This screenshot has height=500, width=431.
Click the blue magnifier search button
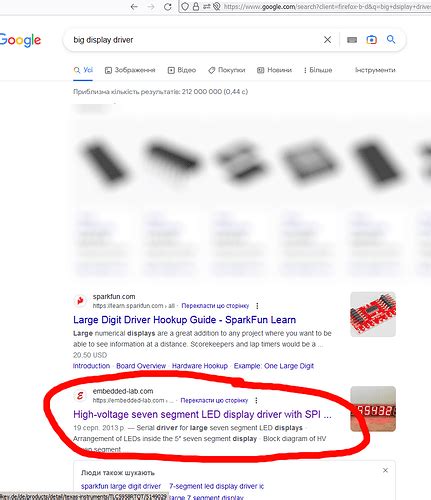point(391,39)
